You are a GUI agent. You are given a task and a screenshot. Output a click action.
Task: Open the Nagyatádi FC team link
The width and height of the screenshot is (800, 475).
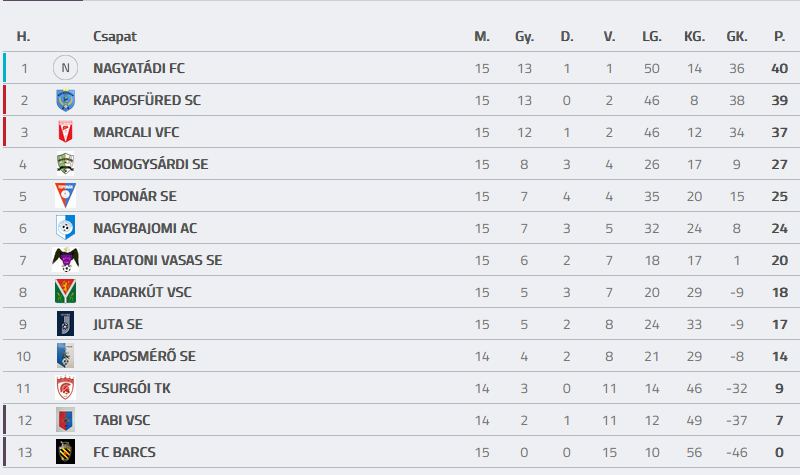coord(139,69)
